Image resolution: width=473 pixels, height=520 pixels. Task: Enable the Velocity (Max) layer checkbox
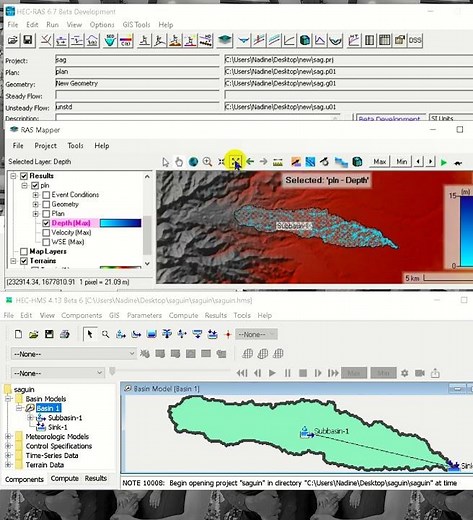click(46, 233)
